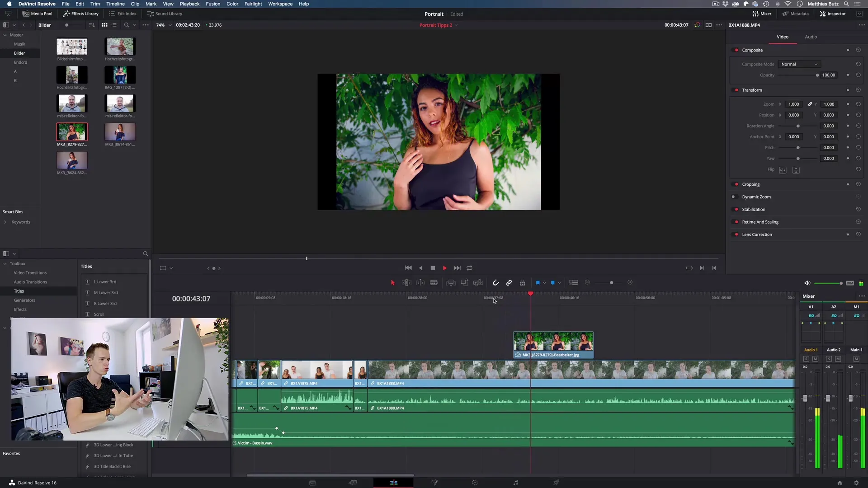The height and width of the screenshot is (488, 868).
Task: Expand the Keywords smart bin
Action: [5, 222]
